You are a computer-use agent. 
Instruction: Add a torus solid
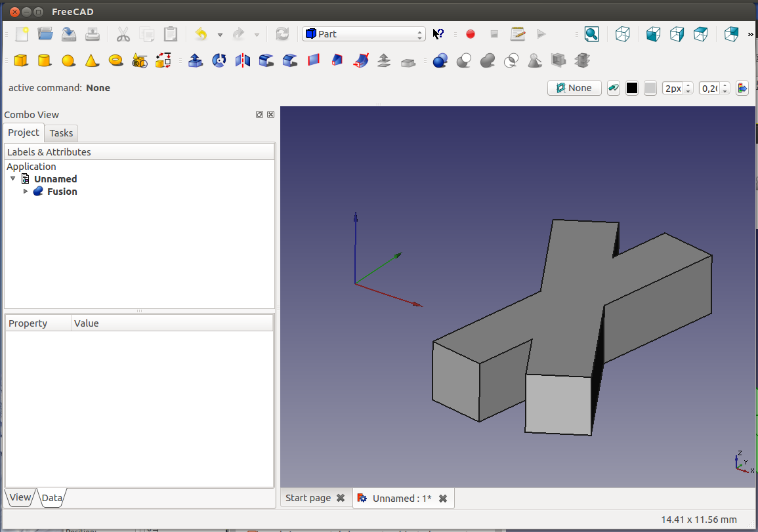pos(116,61)
